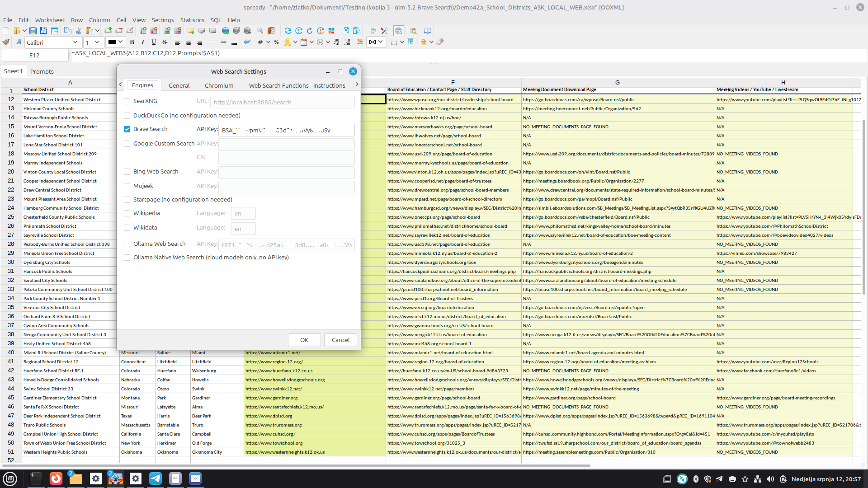Expand the currency format dropdown arrow
Screen dimensions: 868x488
click(x=295, y=42)
